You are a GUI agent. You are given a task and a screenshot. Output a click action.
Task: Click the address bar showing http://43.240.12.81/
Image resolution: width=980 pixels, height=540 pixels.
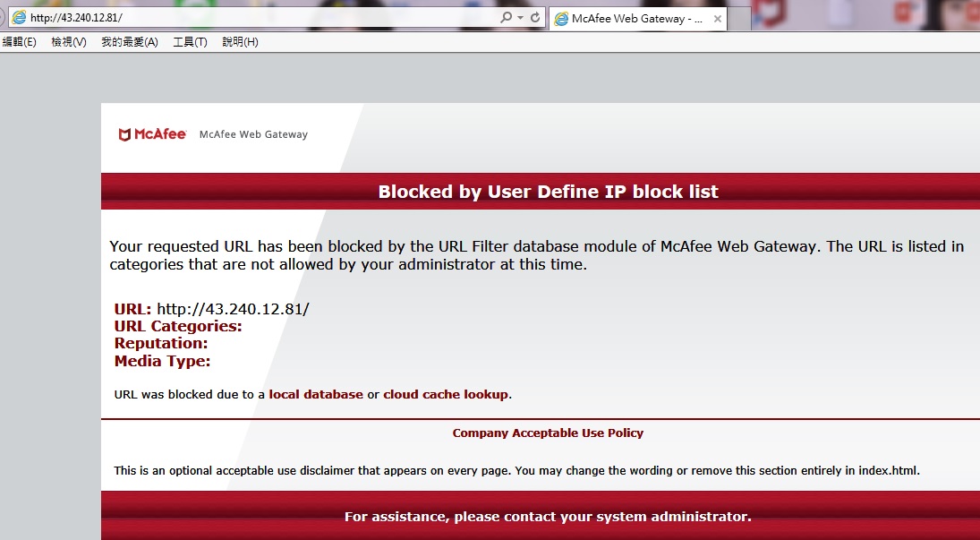[x=275, y=18]
